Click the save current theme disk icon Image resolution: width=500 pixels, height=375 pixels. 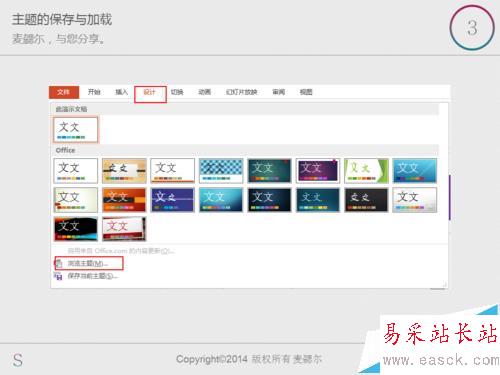tap(58, 276)
